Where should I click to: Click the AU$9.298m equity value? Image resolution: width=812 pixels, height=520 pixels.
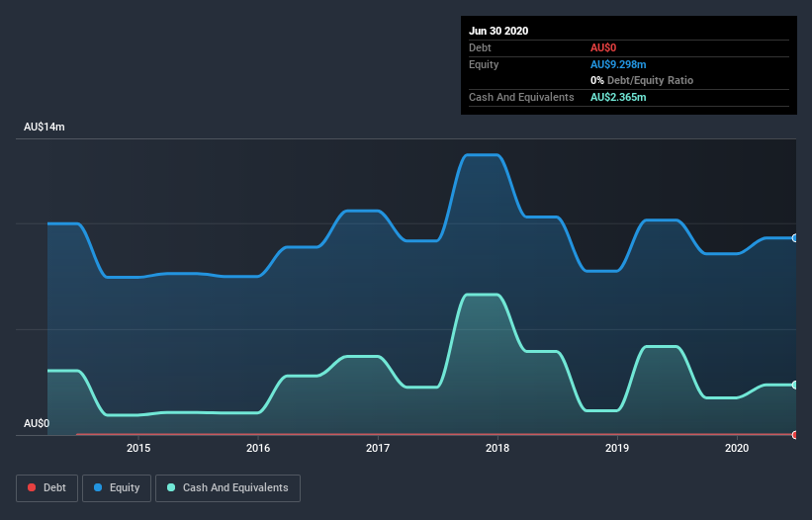click(x=618, y=64)
